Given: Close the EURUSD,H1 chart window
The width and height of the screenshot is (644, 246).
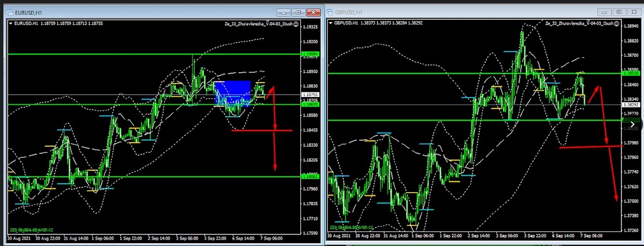Looking at the screenshot, I should (313, 12).
